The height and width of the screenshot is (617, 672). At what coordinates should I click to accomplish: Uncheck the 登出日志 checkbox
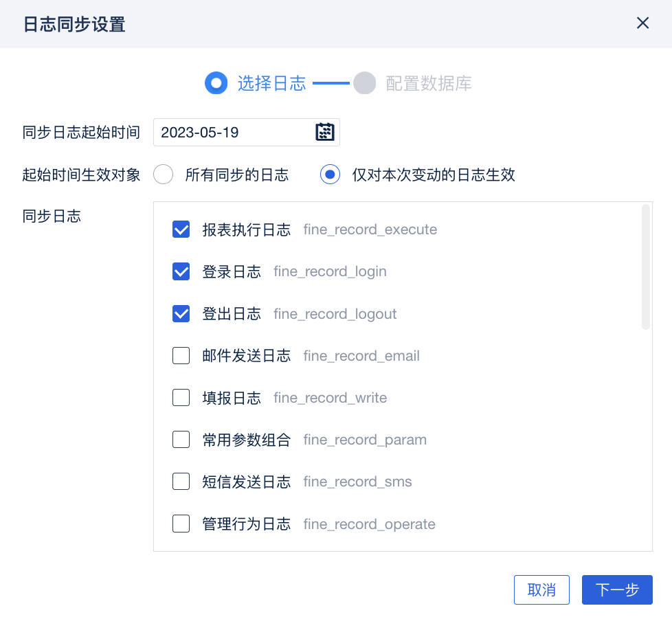(181, 314)
